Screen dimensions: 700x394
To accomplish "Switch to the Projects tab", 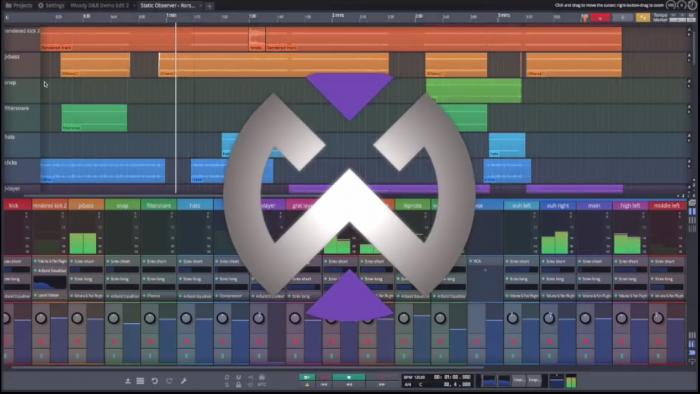I will click(19, 5).
